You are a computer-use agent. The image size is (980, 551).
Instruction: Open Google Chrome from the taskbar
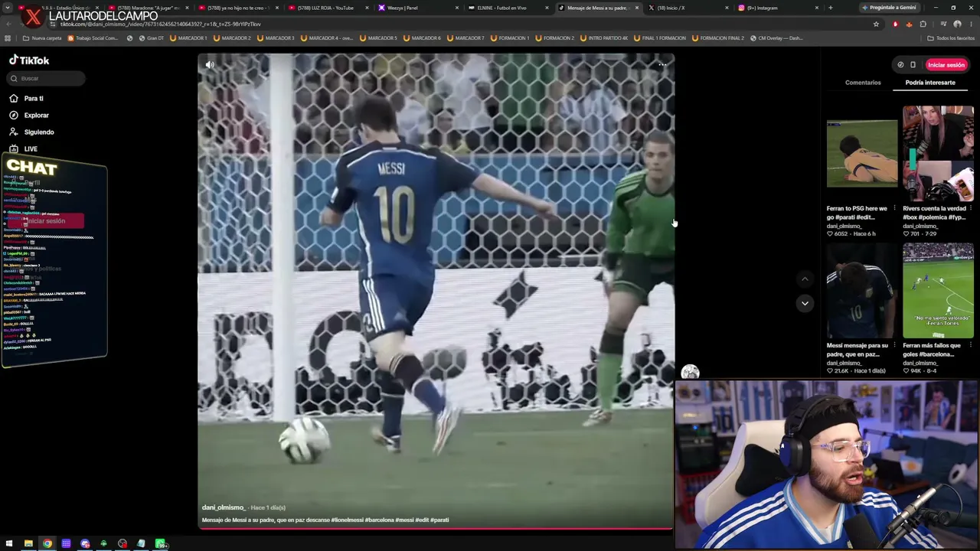click(47, 544)
